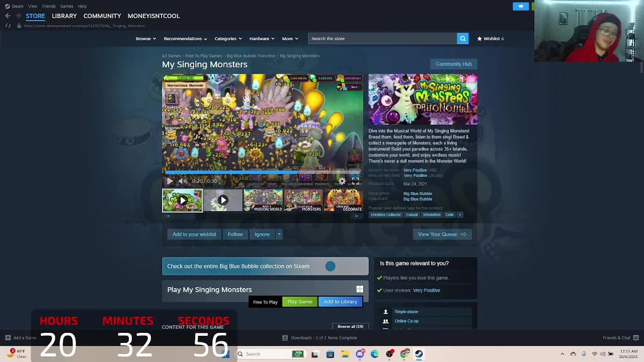The image size is (644, 362).
Task: Click the Single-player feature icon
Action: (x=386, y=312)
